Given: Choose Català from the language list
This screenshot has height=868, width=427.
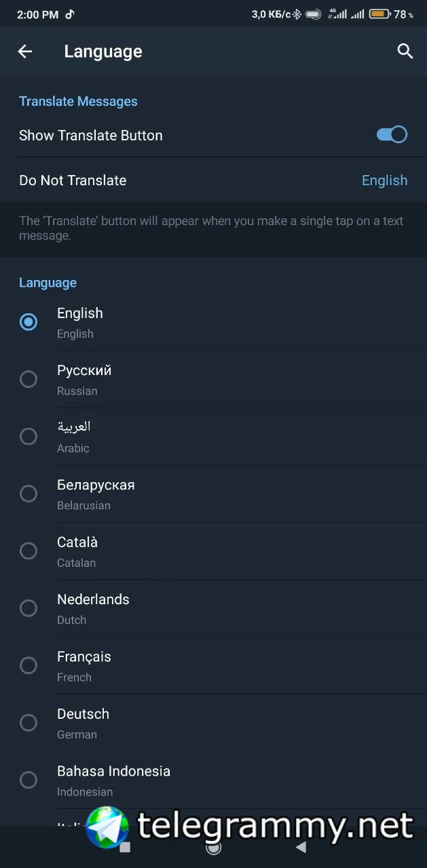Looking at the screenshot, I should pyautogui.click(x=77, y=551).
